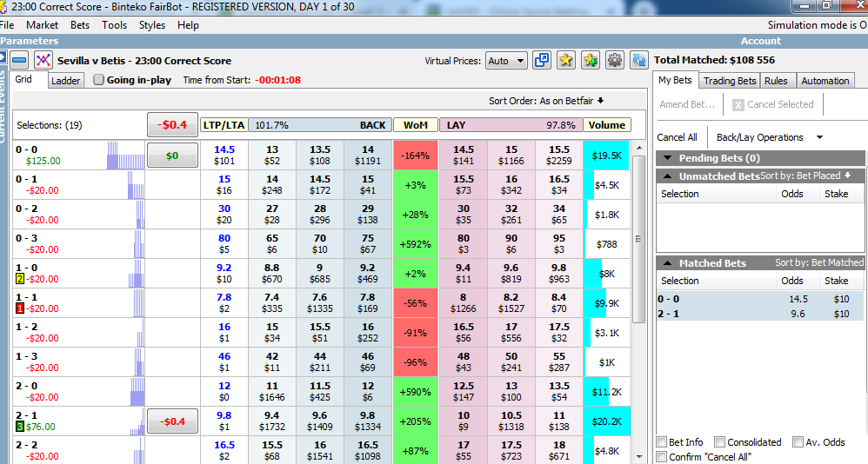This screenshot has width=868, height=464.
Task: Switch to the Trading Bets tab
Action: 730,81
